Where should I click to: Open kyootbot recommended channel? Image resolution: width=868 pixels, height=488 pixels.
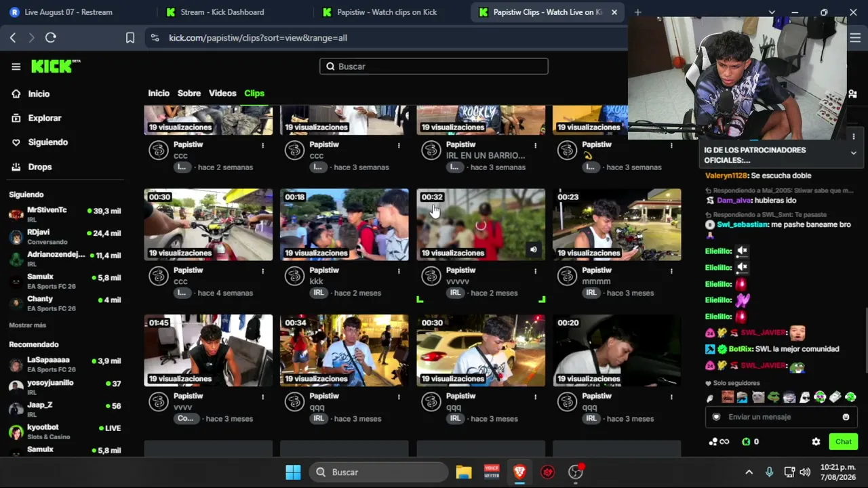(x=65, y=431)
